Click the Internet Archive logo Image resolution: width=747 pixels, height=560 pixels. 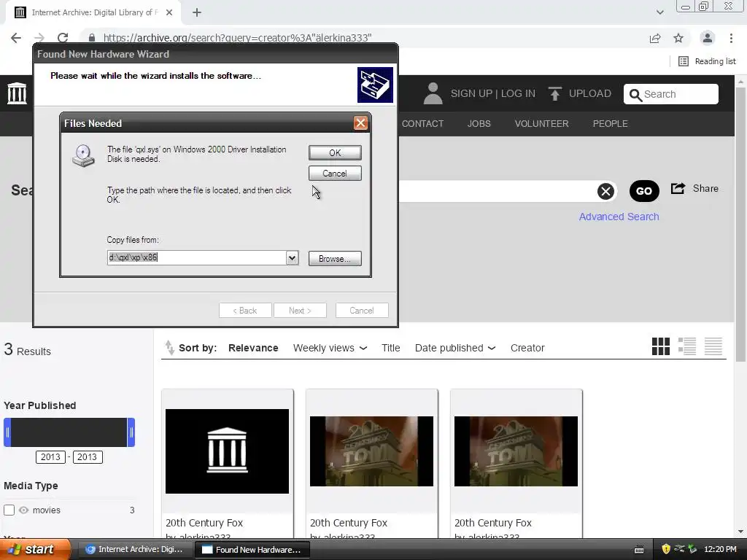tap(18, 93)
